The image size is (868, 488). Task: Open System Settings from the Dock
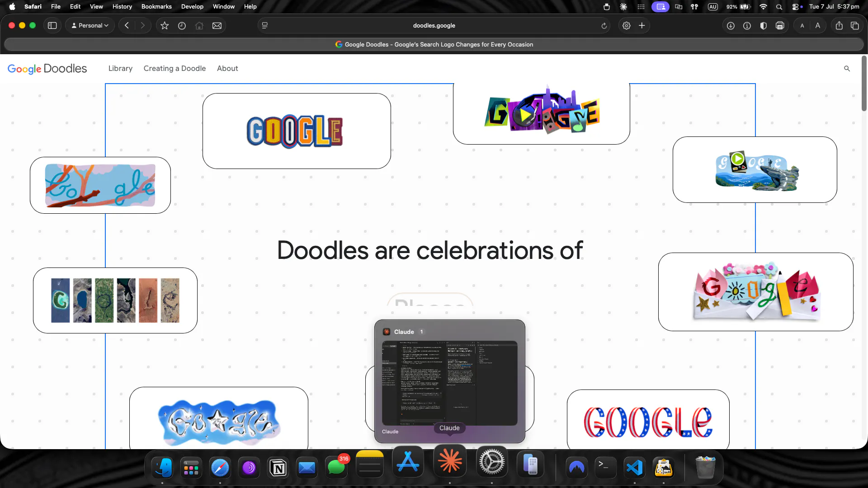(492, 462)
